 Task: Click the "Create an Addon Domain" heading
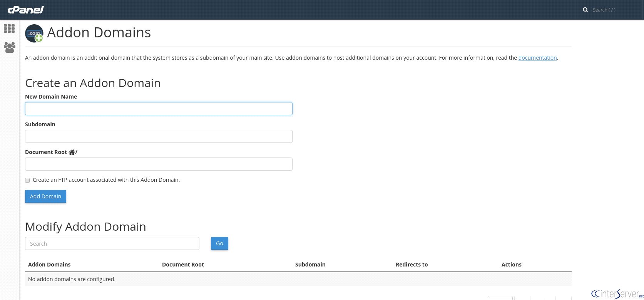[x=93, y=83]
